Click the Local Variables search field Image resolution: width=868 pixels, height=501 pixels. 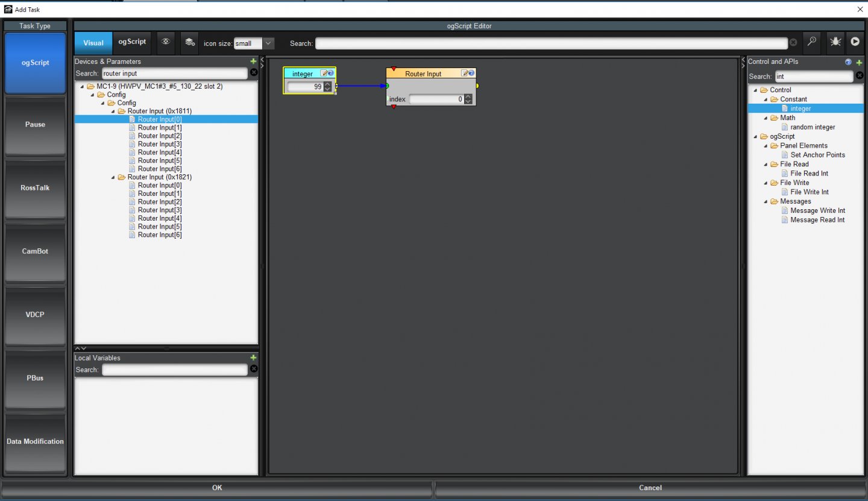tap(175, 370)
